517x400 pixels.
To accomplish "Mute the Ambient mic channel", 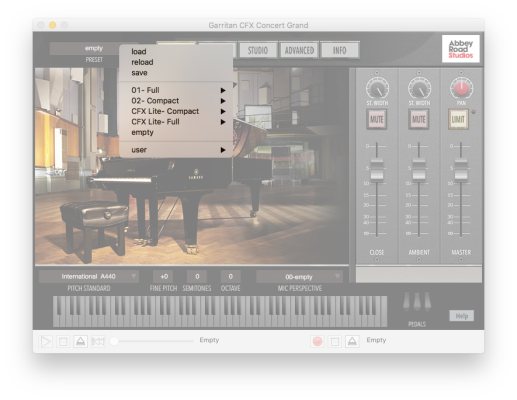I will [x=419, y=119].
